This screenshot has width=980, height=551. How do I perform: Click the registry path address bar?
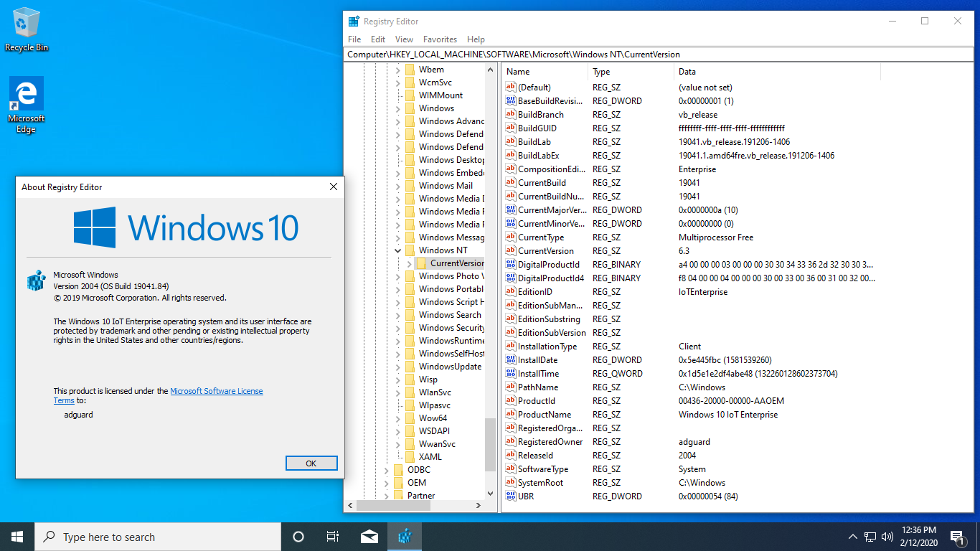[659, 55]
